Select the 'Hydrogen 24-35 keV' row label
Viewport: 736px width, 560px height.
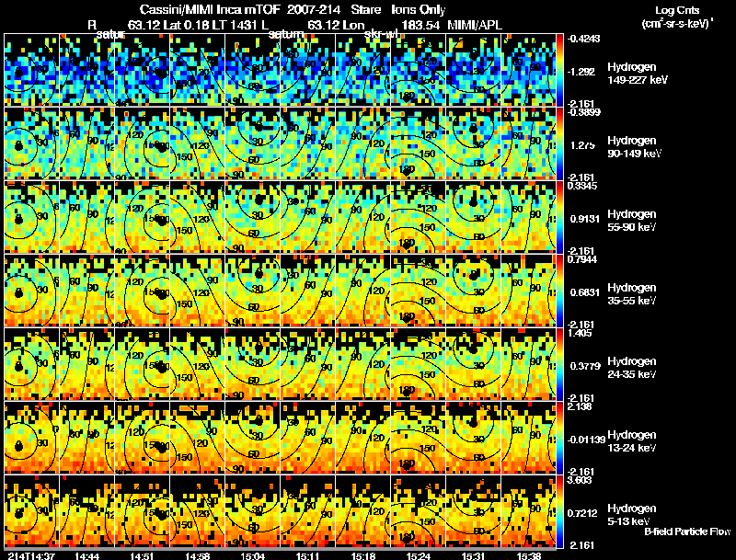click(x=631, y=367)
